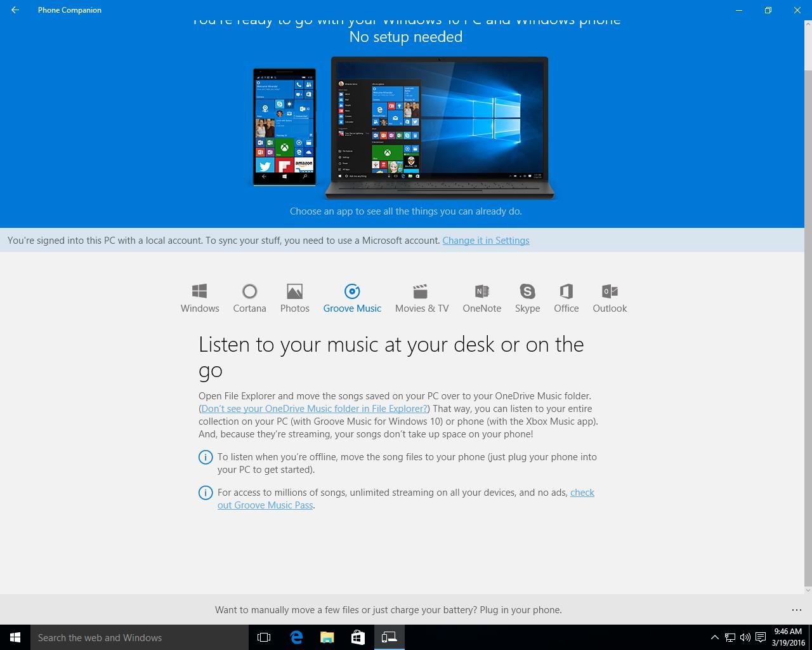The image size is (812, 650).
Task: Select the Movies & TV clapperboard icon
Action: 421,291
